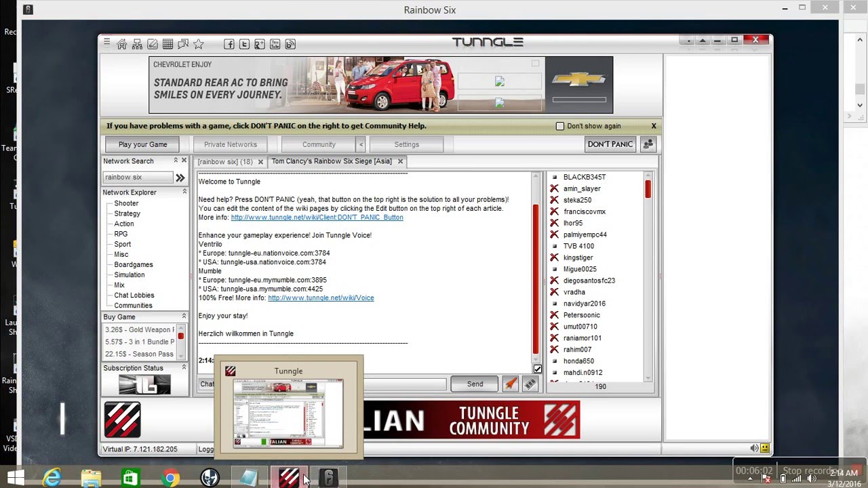Open the tunngle.net wiki Voice link
The width and height of the screenshot is (868, 488).
tap(321, 298)
